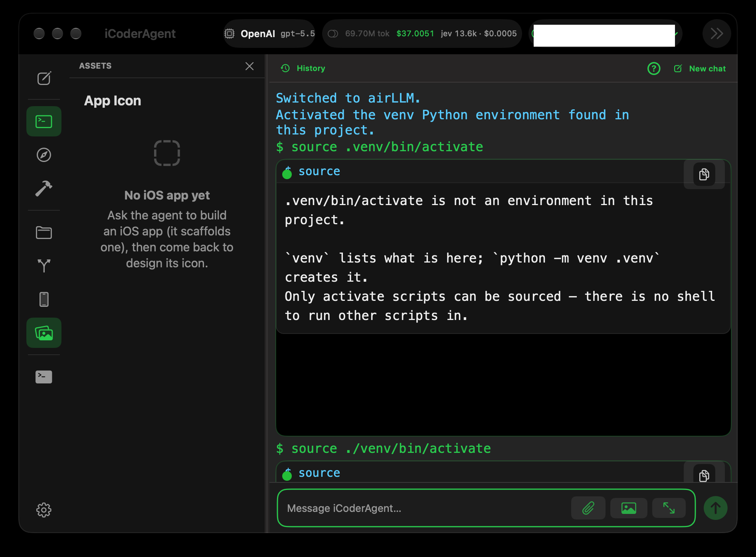Open the folder files icon in sidebar
Image resolution: width=756 pixels, height=557 pixels.
[44, 233]
